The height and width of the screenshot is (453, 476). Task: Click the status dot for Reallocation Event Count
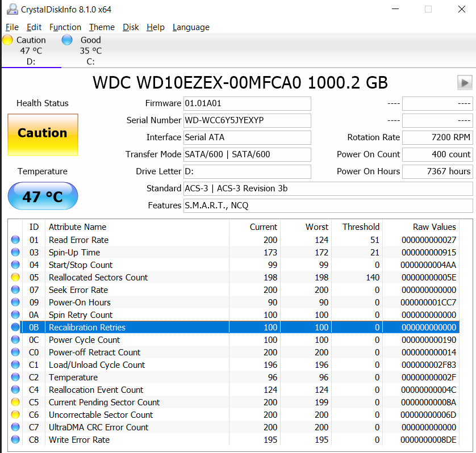point(15,389)
